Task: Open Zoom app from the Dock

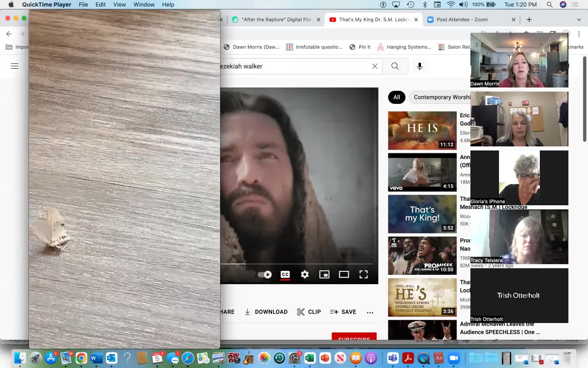Action: [454, 358]
